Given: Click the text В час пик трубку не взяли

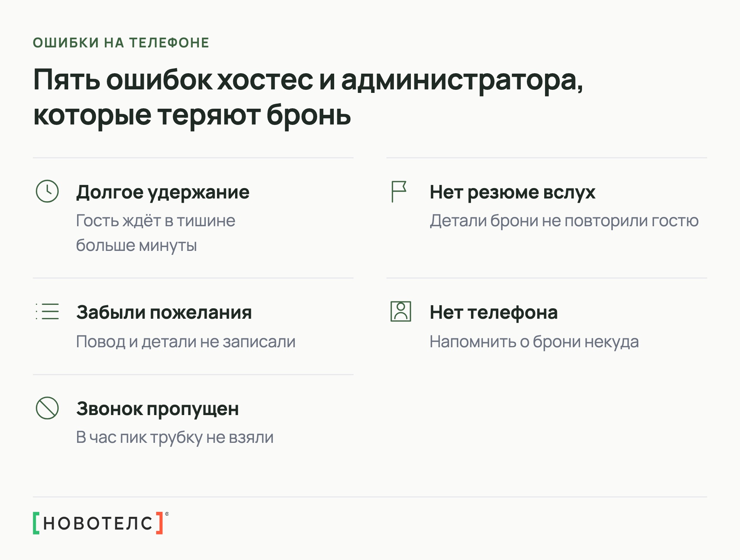Looking at the screenshot, I should point(175,437).
